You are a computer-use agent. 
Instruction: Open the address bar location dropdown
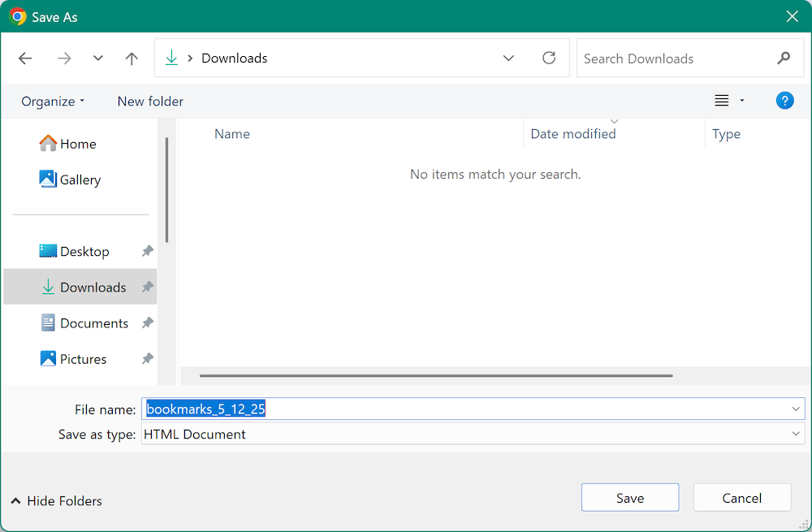click(x=508, y=58)
